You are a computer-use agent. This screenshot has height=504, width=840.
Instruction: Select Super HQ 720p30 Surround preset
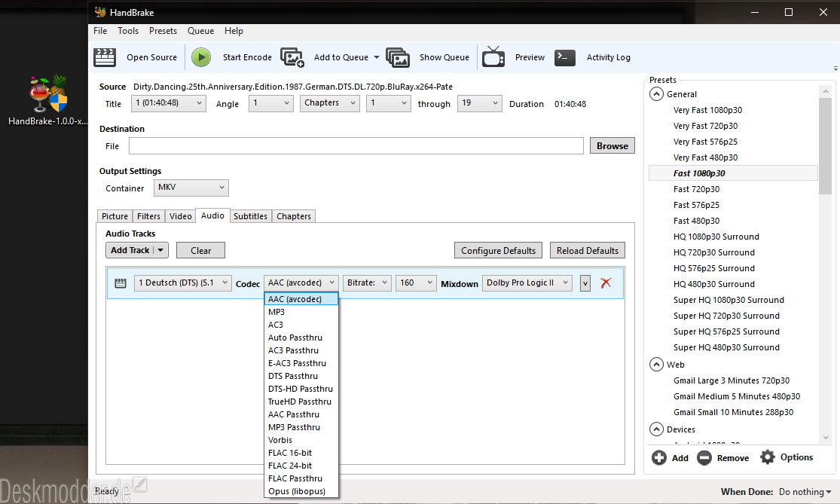click(726, 316)
